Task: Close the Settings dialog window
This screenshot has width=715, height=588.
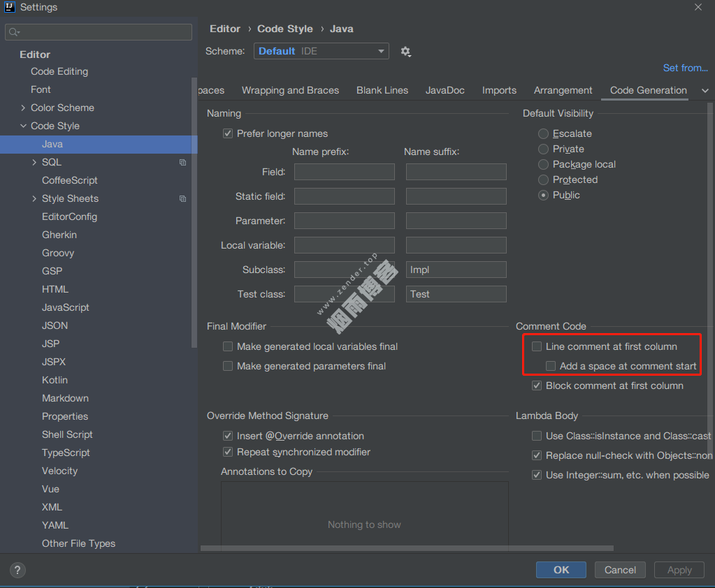Action: [698, 7]
